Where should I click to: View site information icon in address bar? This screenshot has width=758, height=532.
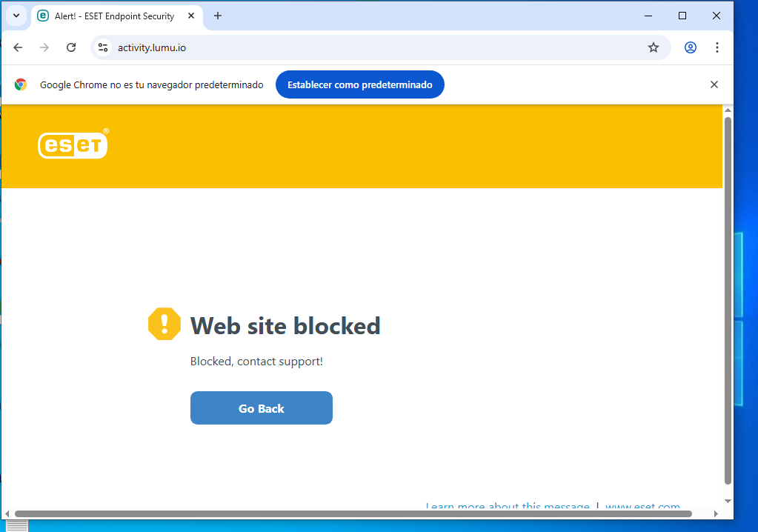104,47
